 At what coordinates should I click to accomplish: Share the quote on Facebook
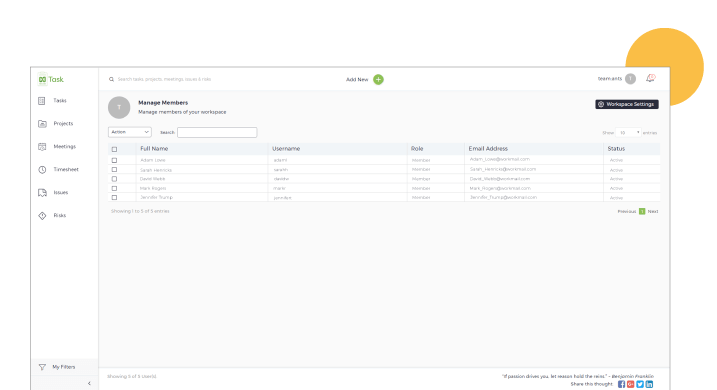coord(621,384)
